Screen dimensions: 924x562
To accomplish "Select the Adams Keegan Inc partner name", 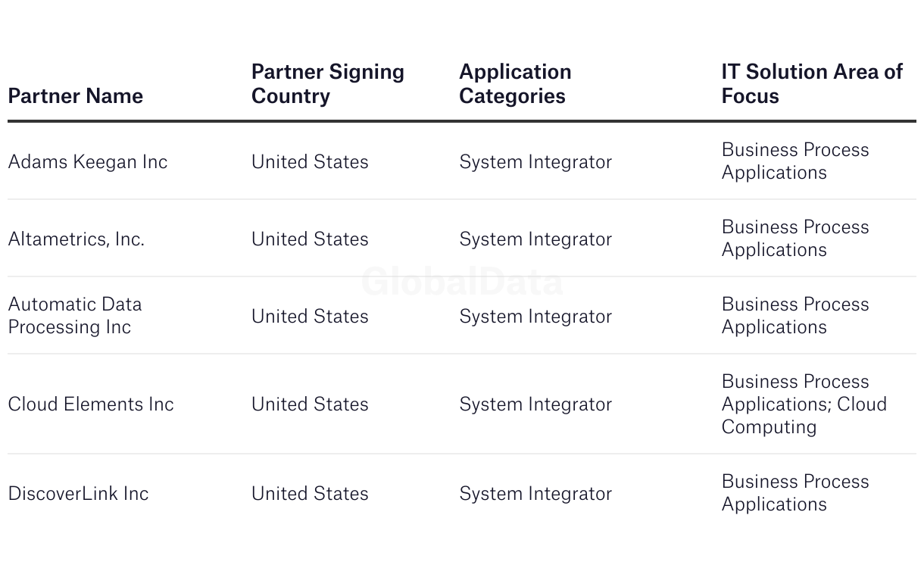I will pyautogui.click(x=88, y=162).
